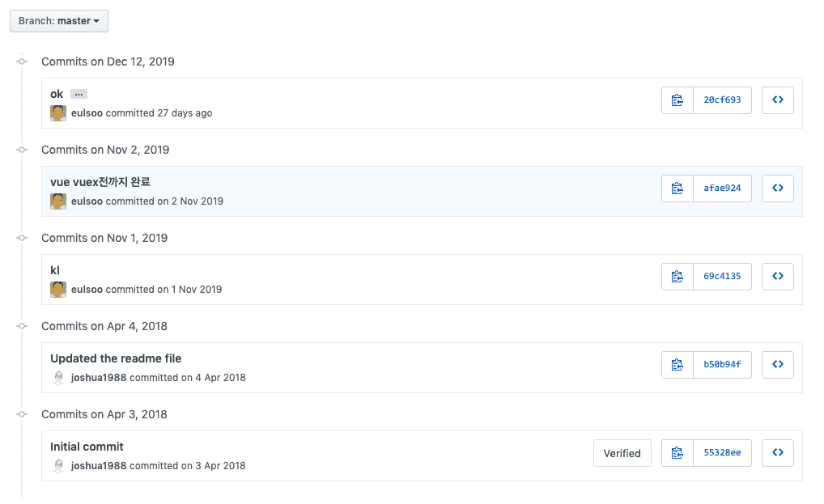824x504 pixels.
Task: Open the 'Updated the readme file' commit
Action: point(116,358)
